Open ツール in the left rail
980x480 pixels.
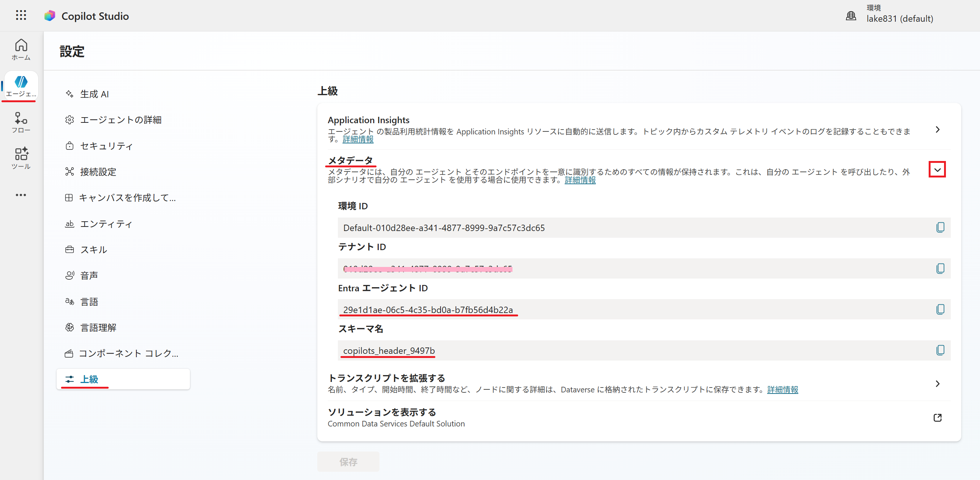[x=21, y=158]
